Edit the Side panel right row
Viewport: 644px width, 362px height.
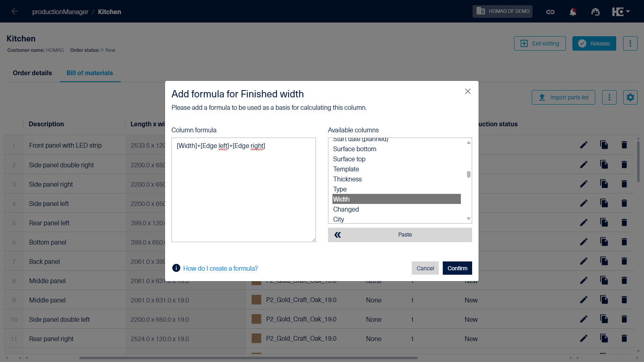pyautogui.click(x=584, y=184)
